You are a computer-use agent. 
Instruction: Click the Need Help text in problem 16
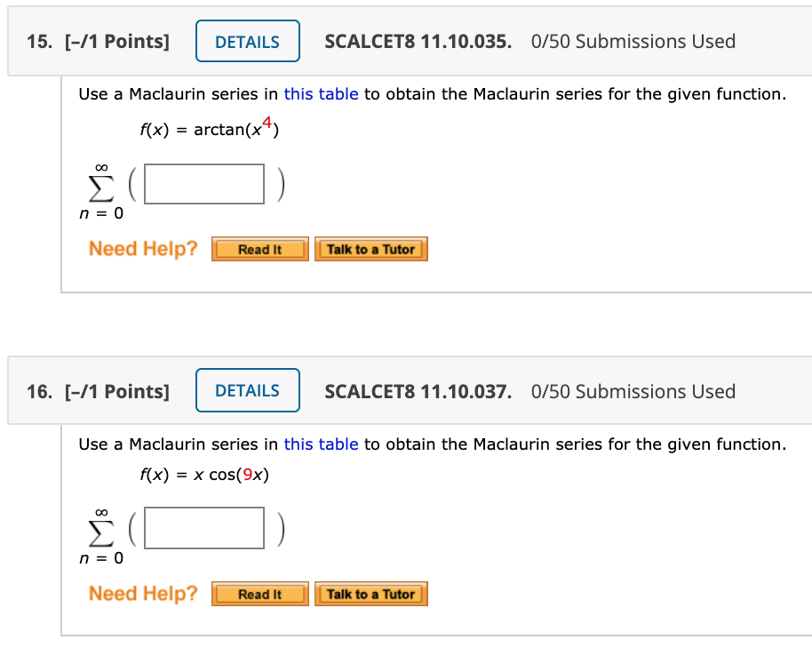tap(142, 593)
